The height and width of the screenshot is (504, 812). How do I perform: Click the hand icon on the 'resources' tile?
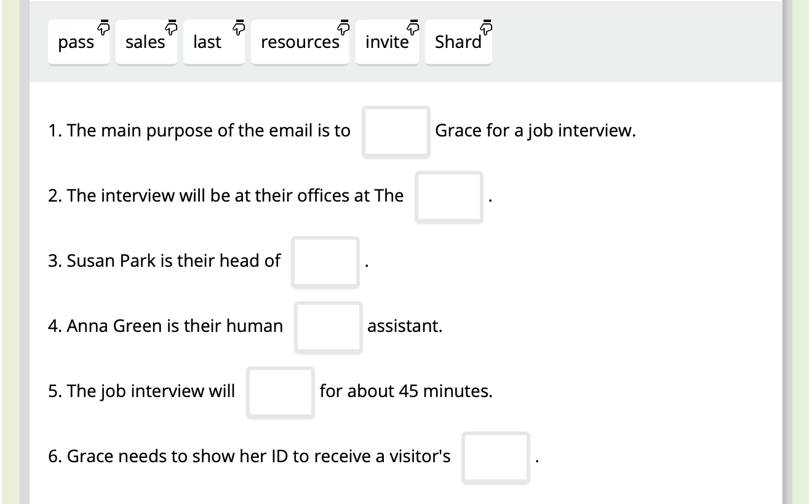coord(344,27)
